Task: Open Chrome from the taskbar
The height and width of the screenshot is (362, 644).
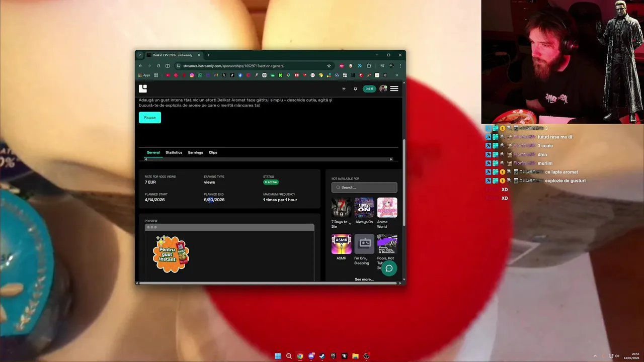Action: 300,356
